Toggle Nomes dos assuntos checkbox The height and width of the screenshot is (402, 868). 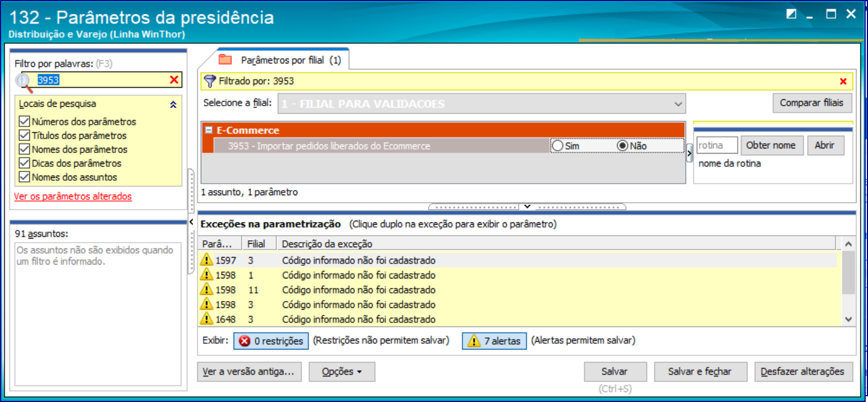coord(24,177)
